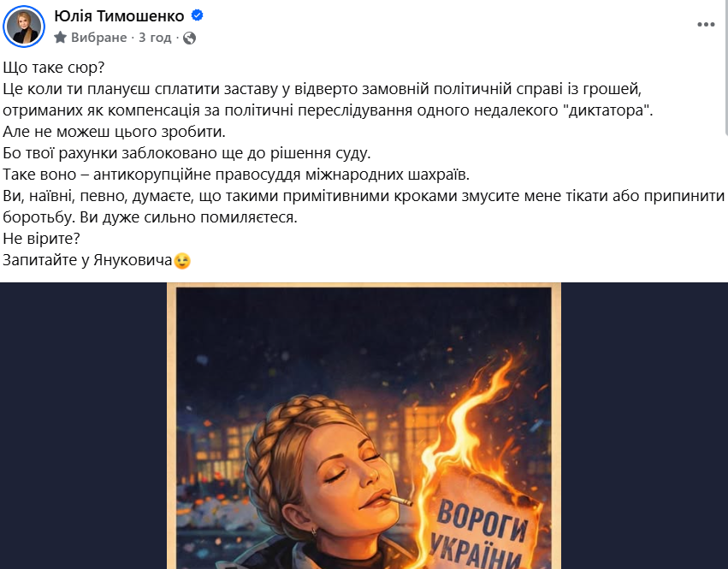Click the line Не вірите?
This screenshot has width=728, height=569.
(42, 239)
